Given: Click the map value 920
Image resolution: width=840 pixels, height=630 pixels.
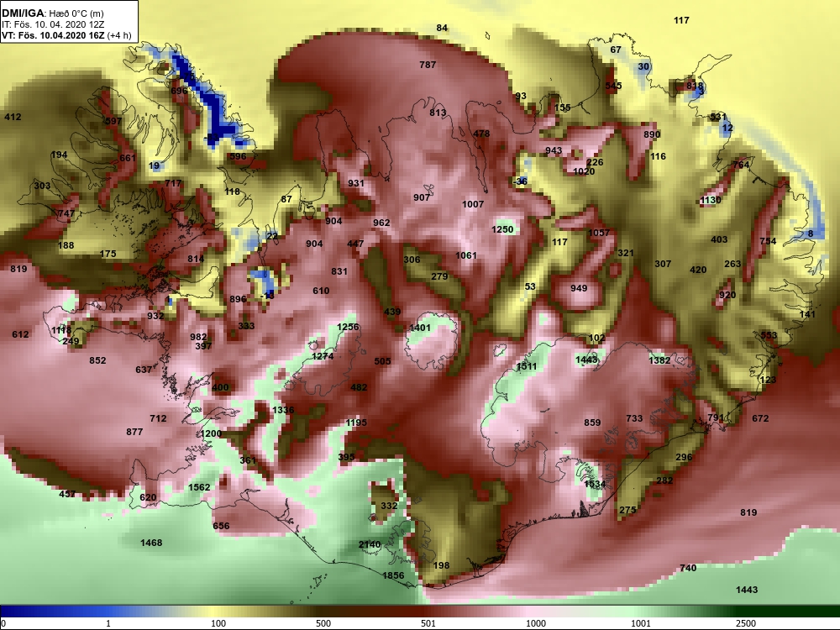Looking at the screenshot, I should tap(727, 295).
